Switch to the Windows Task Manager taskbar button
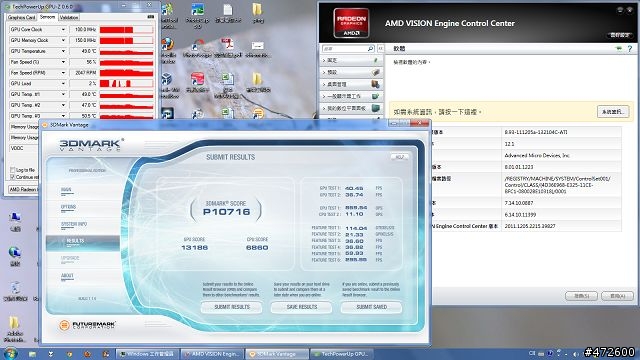Screen dimensions: 640x360 (x=147, y=354)
